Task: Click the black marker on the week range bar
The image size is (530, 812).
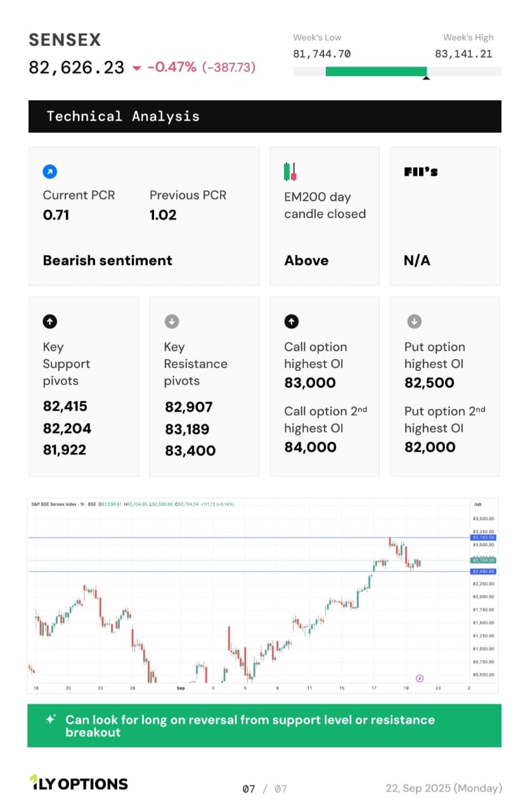Action: tap(426, 78)
